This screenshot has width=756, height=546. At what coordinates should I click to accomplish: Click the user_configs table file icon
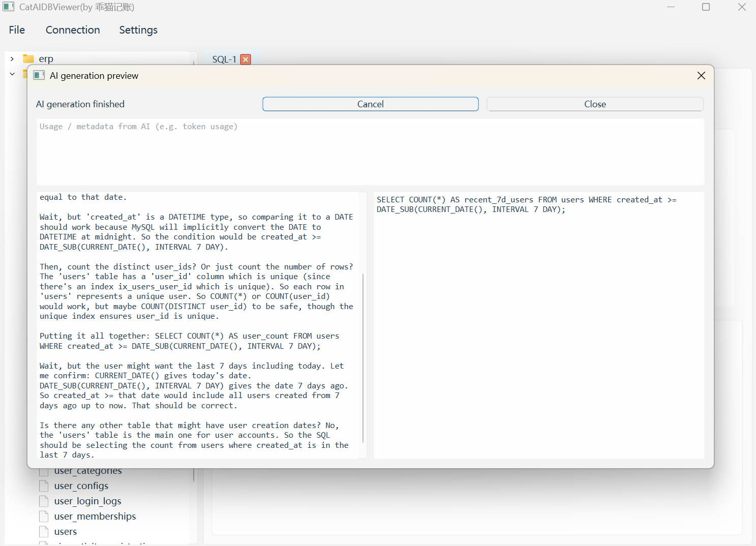pyautogui.click(x=44, y=486)
